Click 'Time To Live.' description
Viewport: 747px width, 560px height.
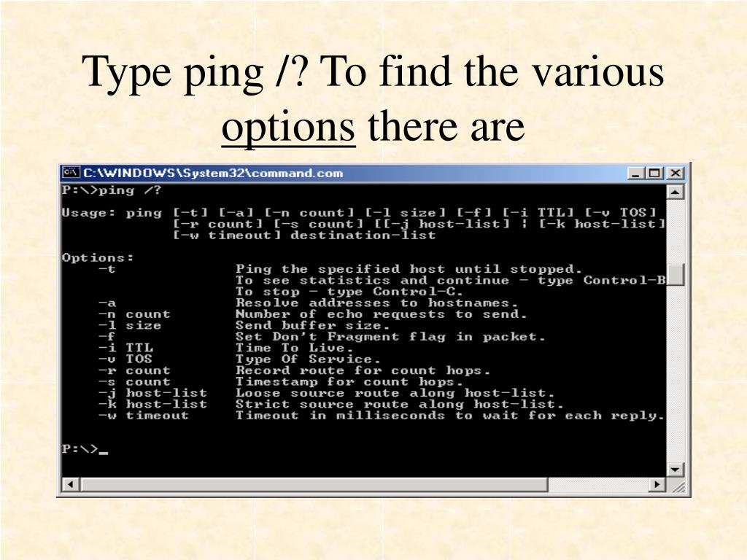(295, 348)
